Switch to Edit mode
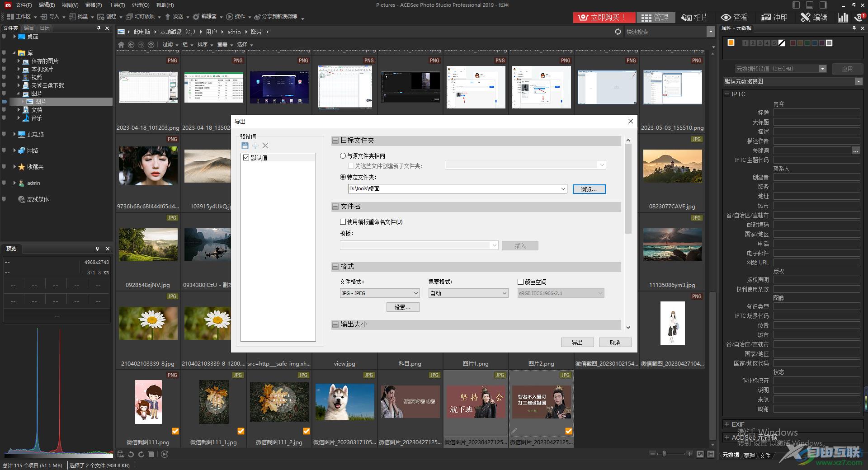Image resolution: width=868 pixels, height=470 pixels. click(x=814, y=17)
